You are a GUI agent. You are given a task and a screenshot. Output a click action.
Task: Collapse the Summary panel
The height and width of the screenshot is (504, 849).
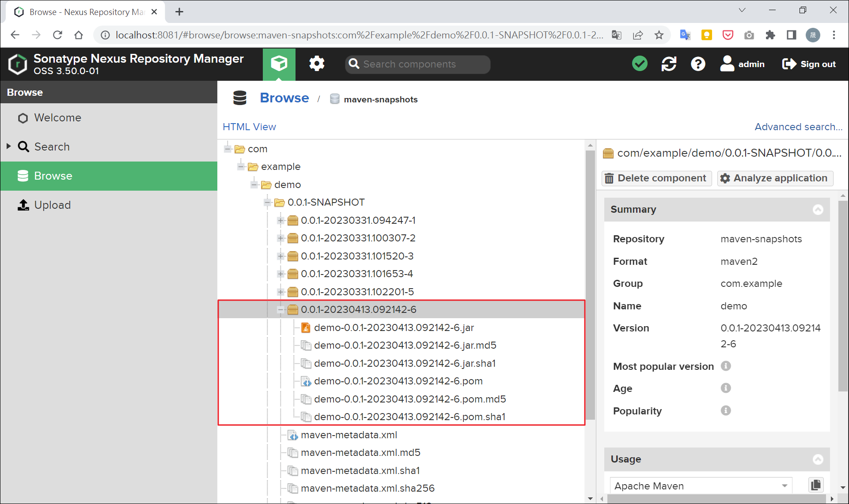pos(819,210)
